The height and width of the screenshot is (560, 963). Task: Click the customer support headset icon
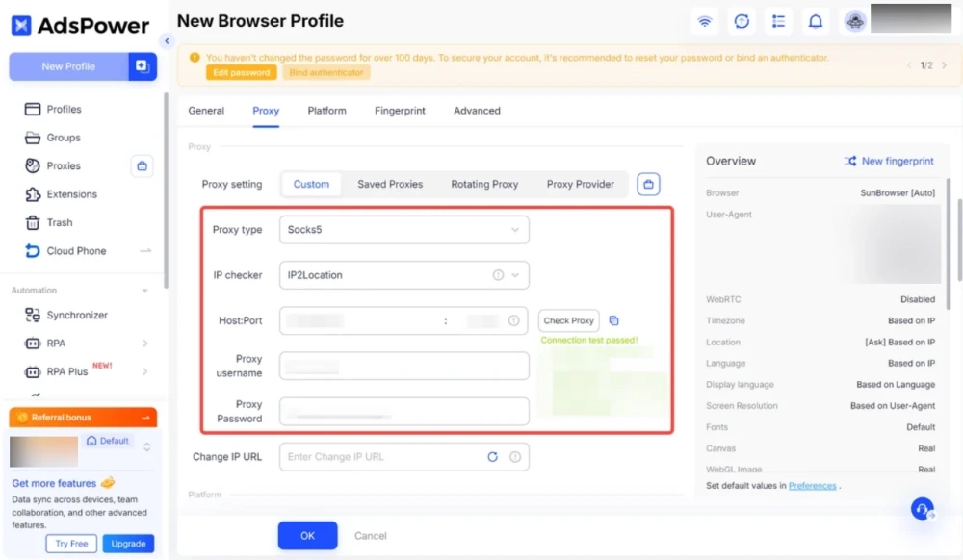(922, 508)
